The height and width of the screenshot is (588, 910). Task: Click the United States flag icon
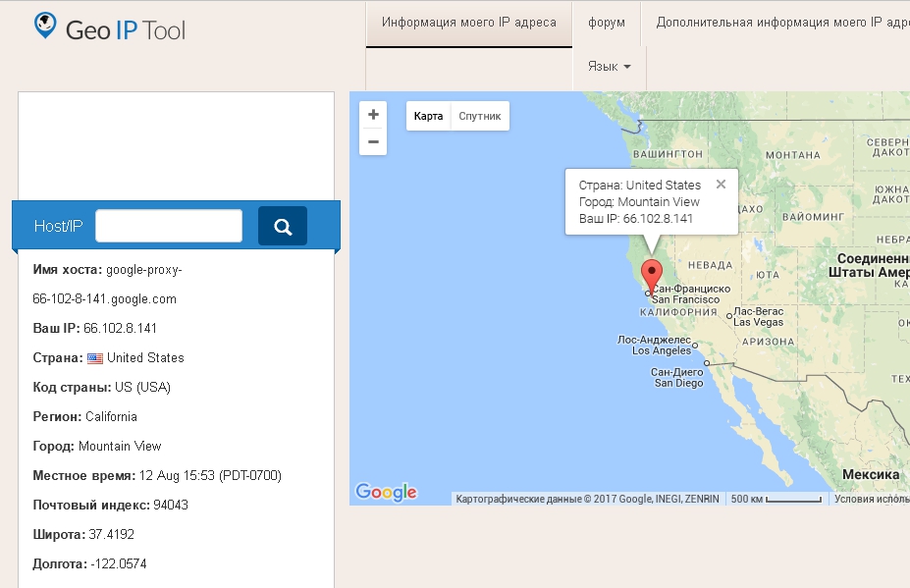coord(95,358)
